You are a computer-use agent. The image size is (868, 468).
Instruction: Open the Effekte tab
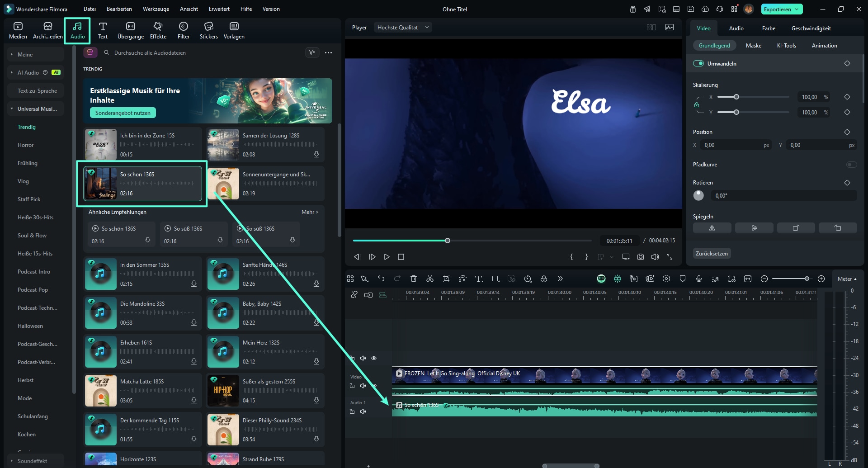(x=158, y=30)
